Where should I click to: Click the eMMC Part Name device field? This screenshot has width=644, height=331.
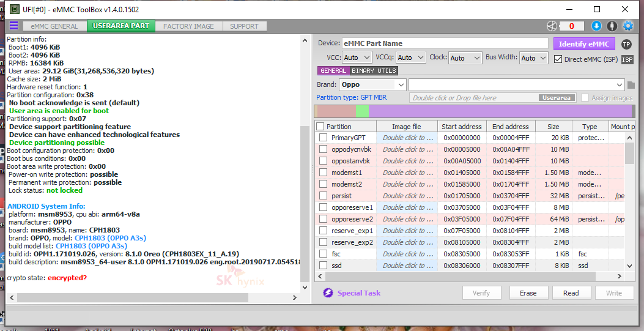click(445, 43)
